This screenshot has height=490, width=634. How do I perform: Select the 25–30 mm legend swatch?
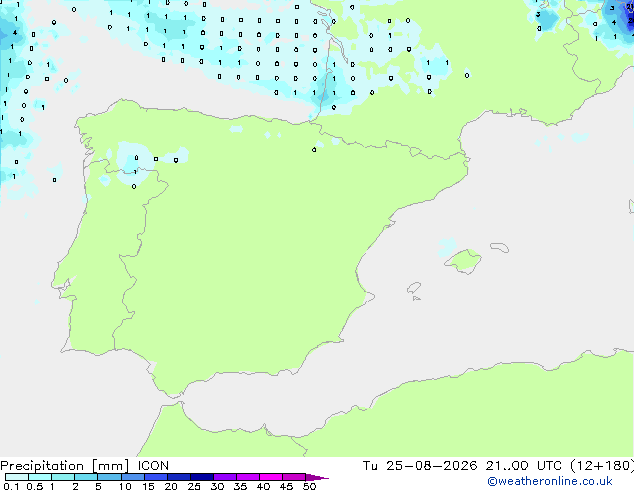[x=201, y=477]
